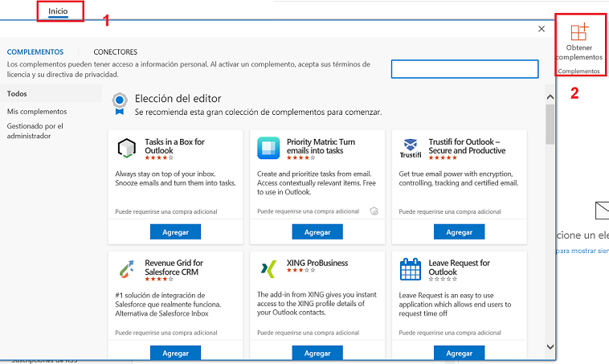Open Priority Matrix: Turn emails into tasks title
Image resolution: width=609 pixels, height=364 pixels.
point(321,146)
